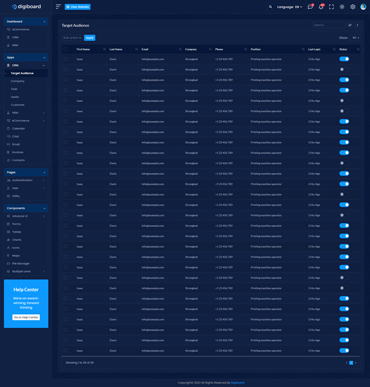Screen dimensions: 370x387
Task: Collapse the Apps sidebar section
Action: pyautogui.click(x=26, y=57)
